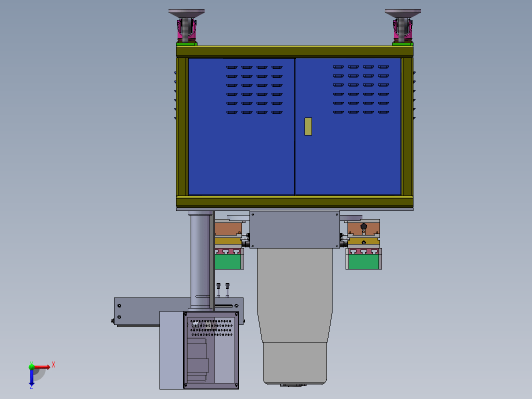Image resolution: width=532 pixels, height=399 pixels.
Task: Select the top olive frame beam of the cabinet
Action: pyautogui.click(x=294, y=51)
